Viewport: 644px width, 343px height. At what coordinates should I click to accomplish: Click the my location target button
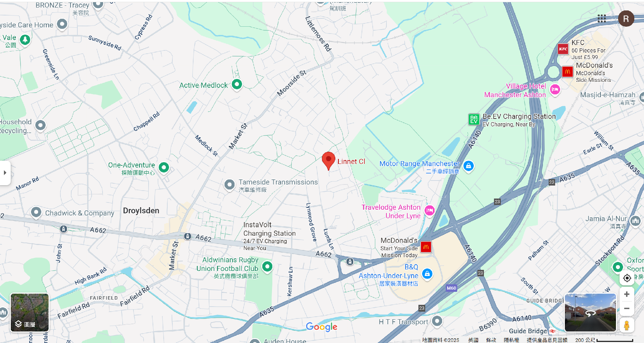(x=627, y=278)
